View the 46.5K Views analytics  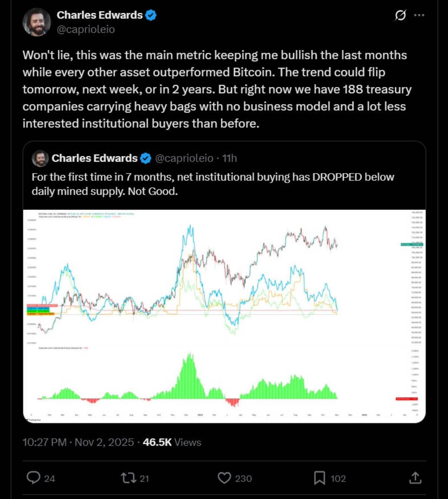pos(172,442)
